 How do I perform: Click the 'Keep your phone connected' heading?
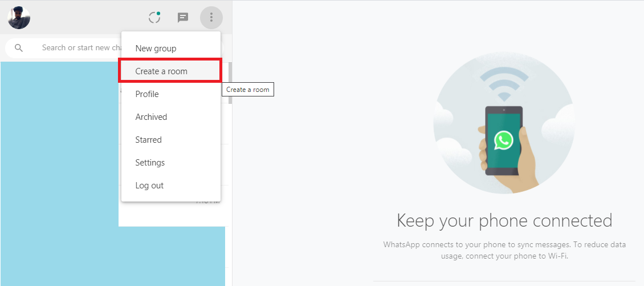pos(504,220)
